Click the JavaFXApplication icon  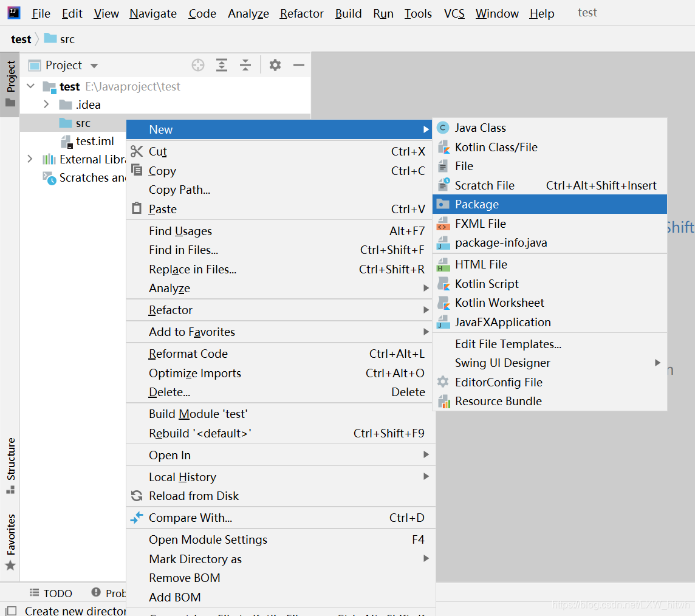click(443, 322)
